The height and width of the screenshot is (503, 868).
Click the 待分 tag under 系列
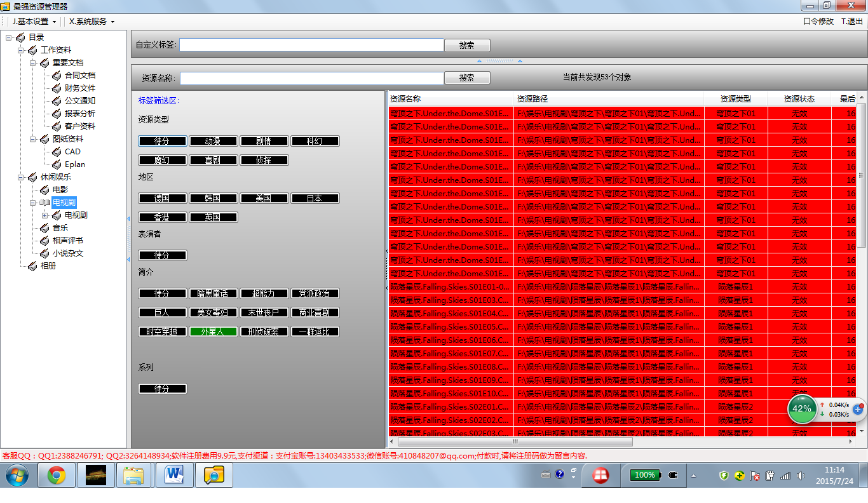coord(163,389)
